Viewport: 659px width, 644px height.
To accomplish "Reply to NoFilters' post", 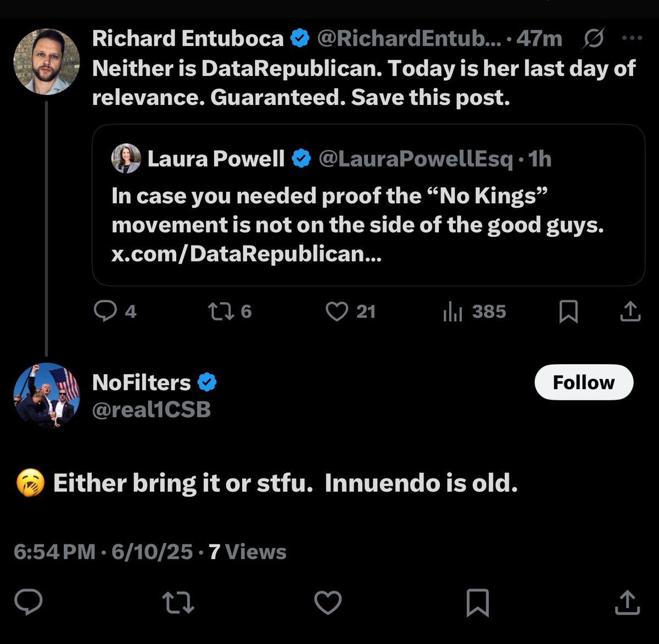I will (x=29, y=602).
